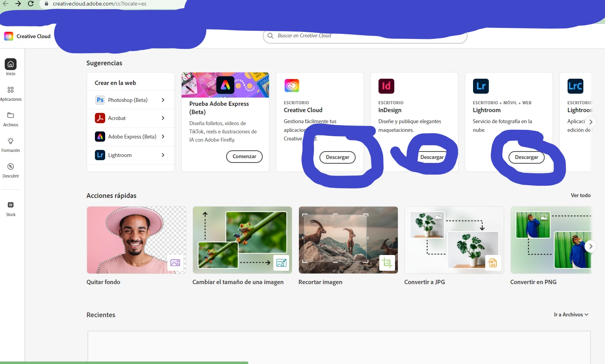Click the crop icon on goat thumbnail

pyautogui.click(x=387, y=262)
